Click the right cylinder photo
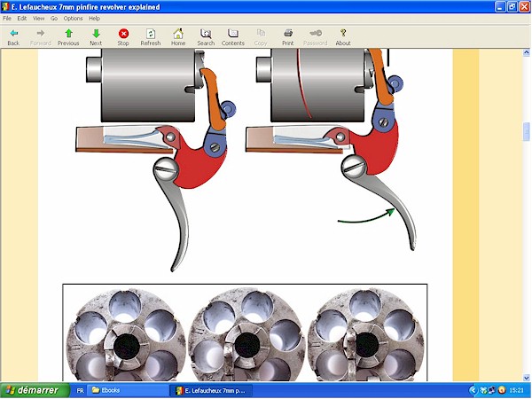This screenshot has width=532, height=399. click(x=365, y=334)
